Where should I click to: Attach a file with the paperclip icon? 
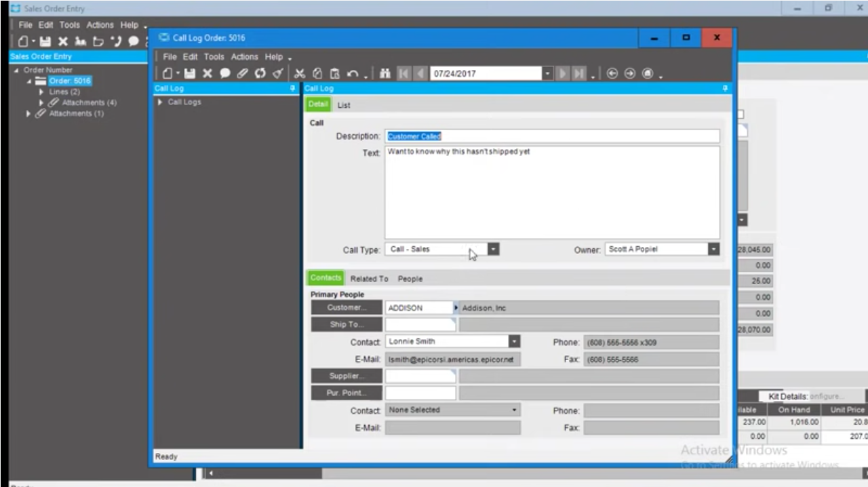tap(242, 73)
